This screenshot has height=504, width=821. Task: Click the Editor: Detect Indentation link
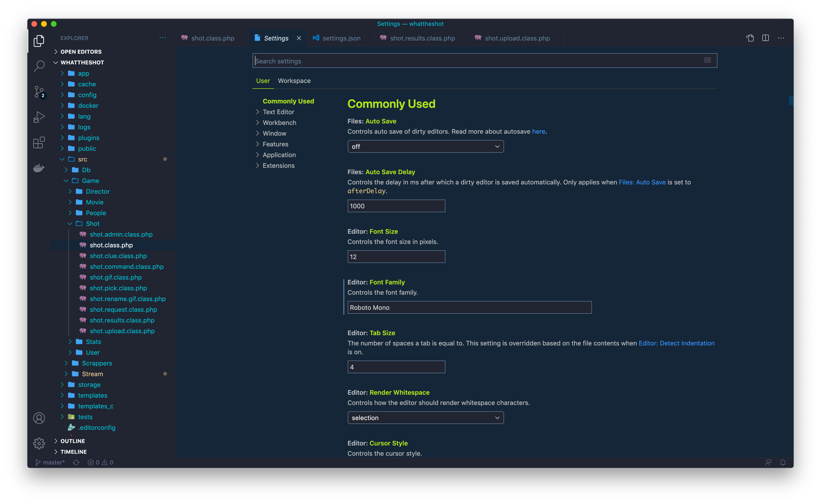pos(676,343)
